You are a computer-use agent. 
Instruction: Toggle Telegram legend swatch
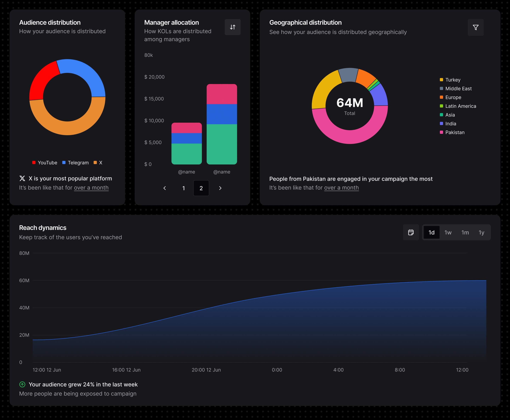(x=64, y=163)
